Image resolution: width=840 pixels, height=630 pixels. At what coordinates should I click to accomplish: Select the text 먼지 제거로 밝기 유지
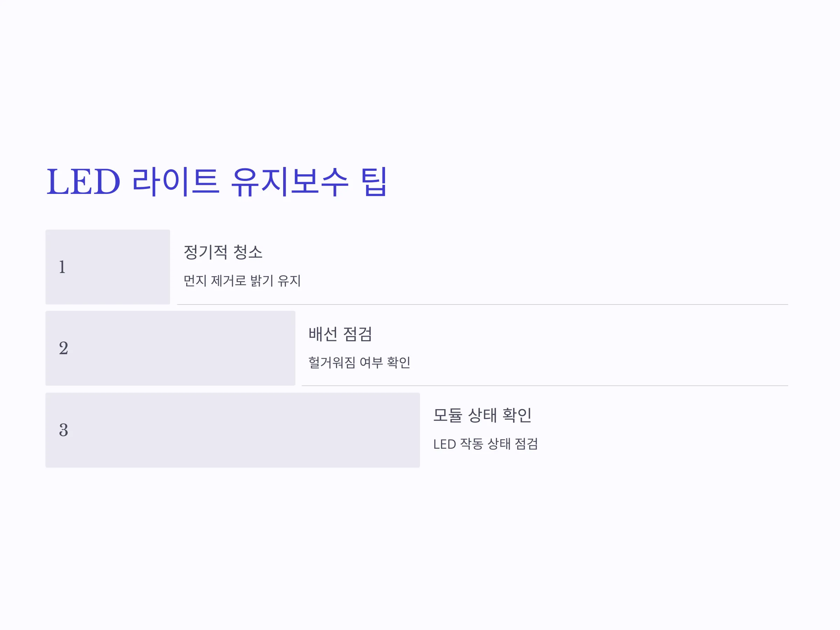(242, 281)
